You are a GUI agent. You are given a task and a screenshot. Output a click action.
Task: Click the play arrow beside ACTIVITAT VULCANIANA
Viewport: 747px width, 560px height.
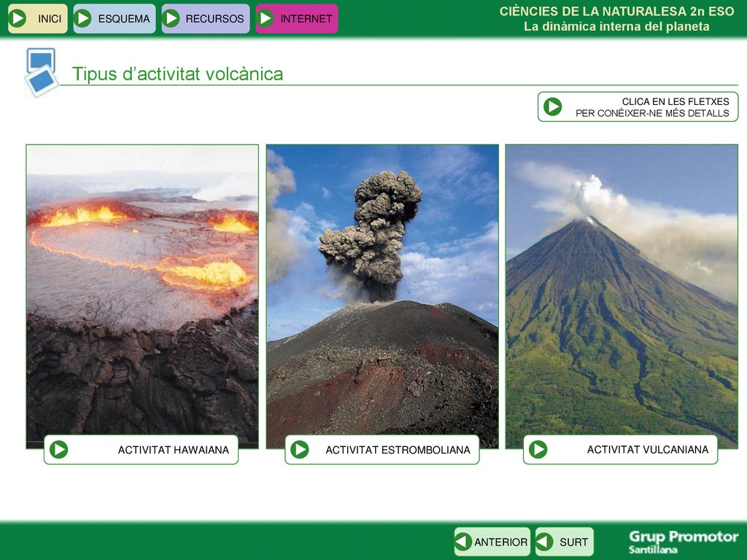[x=538, y=449]
